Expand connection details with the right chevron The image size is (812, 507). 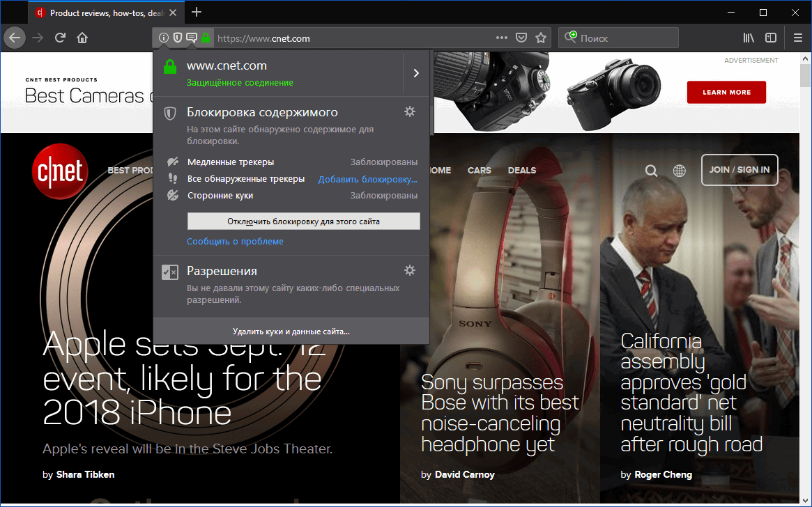(416, 73)
